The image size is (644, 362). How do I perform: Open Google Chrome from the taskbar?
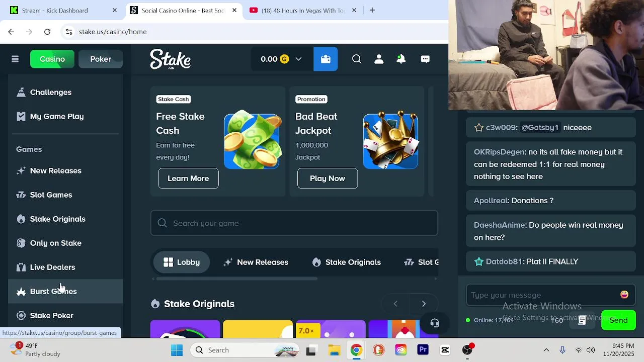(356, 350)
